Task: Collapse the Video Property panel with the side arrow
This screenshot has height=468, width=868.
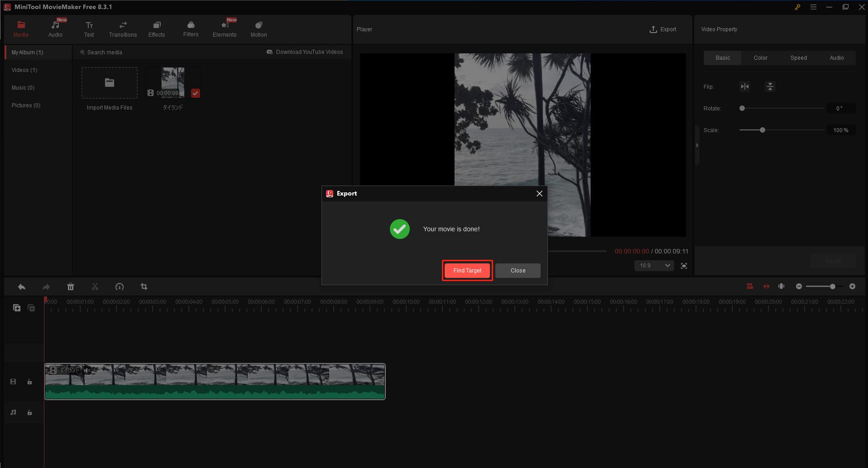Action: point(697,145)
